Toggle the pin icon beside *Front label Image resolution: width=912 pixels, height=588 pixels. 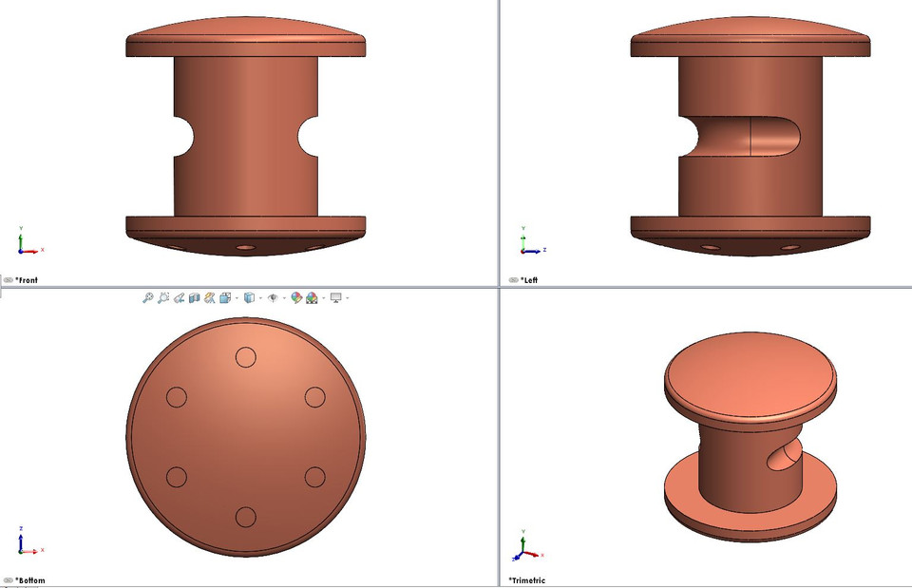(x=8, y=280)
